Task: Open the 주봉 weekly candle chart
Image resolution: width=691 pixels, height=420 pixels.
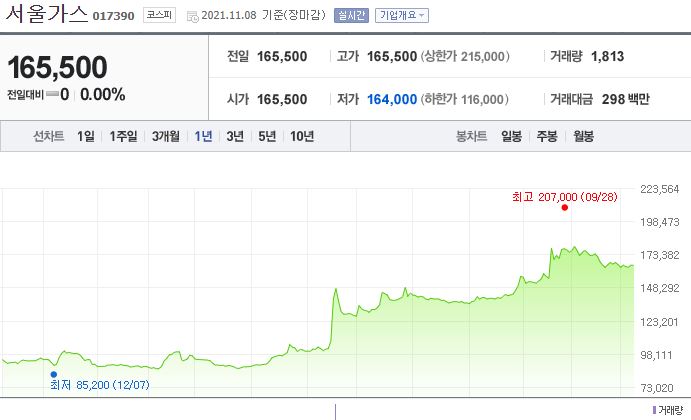Action: tap(547, 136)
